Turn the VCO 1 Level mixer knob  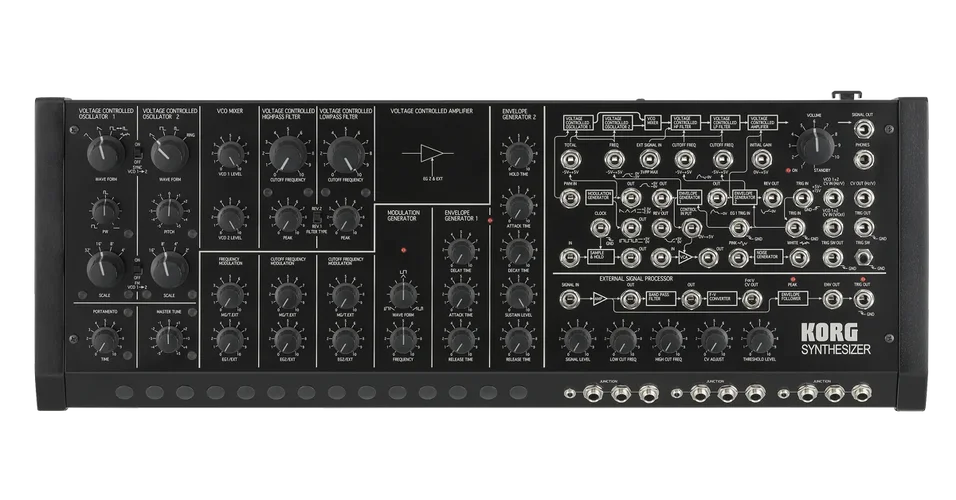(x=230, y=155)
